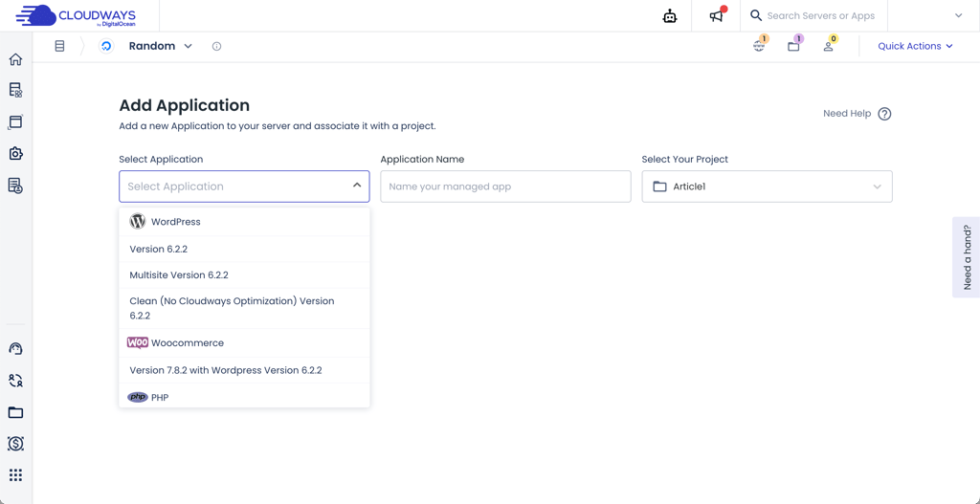Open the user icon with badge 0

[x=830, y=44]
